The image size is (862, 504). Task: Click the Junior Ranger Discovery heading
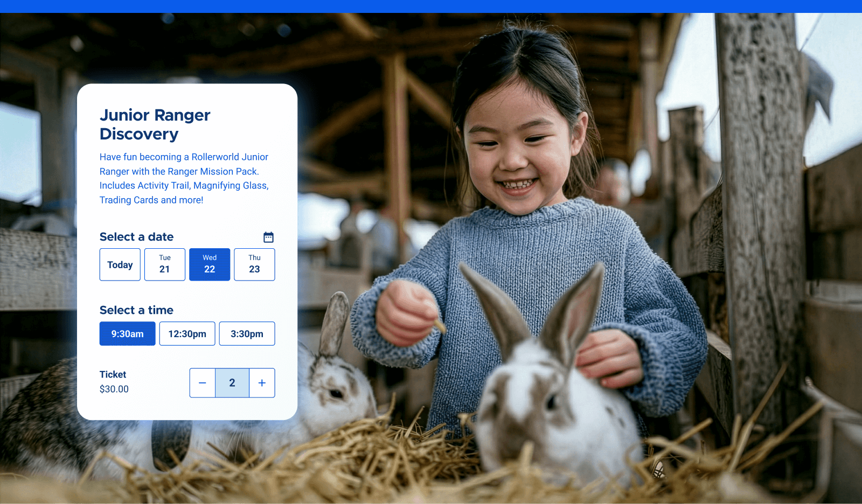tap(155, 124)
